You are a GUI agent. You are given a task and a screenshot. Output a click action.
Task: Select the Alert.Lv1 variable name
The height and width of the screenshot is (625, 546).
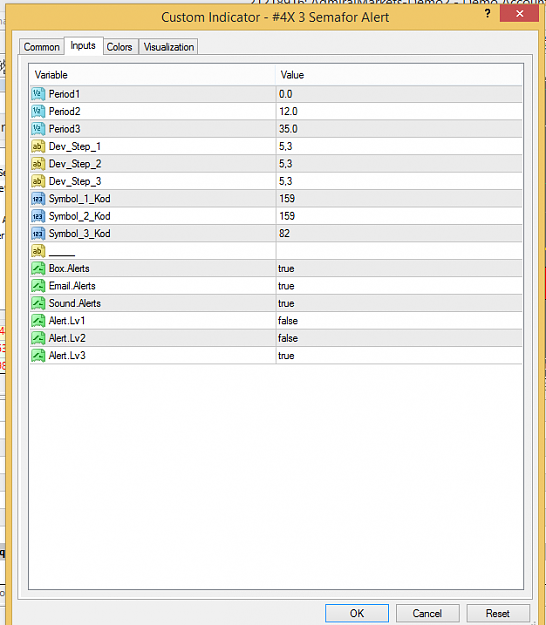point(67,320)
